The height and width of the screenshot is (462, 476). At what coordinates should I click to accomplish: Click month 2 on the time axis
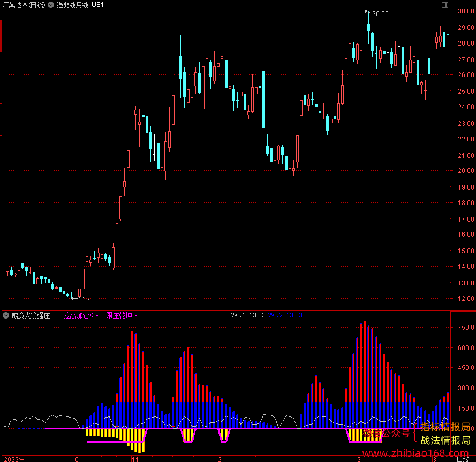click(x=359, y=459)
